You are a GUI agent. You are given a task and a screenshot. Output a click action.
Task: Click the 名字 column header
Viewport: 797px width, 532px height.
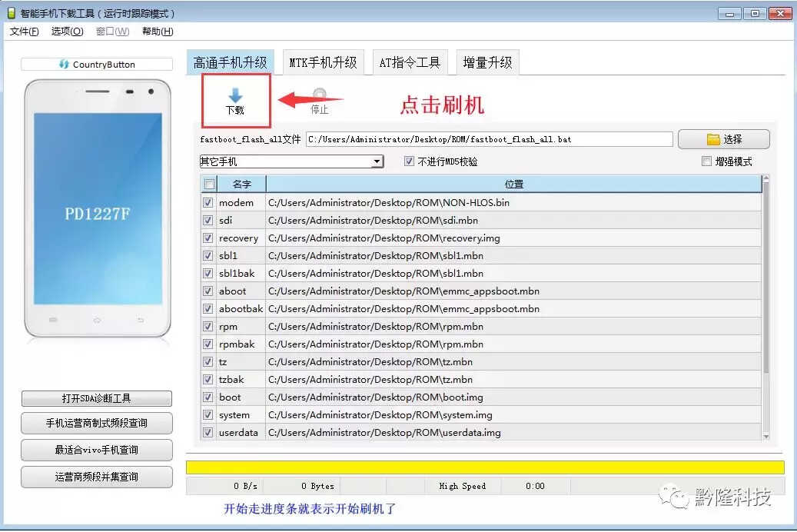click(x=241, y=184)
